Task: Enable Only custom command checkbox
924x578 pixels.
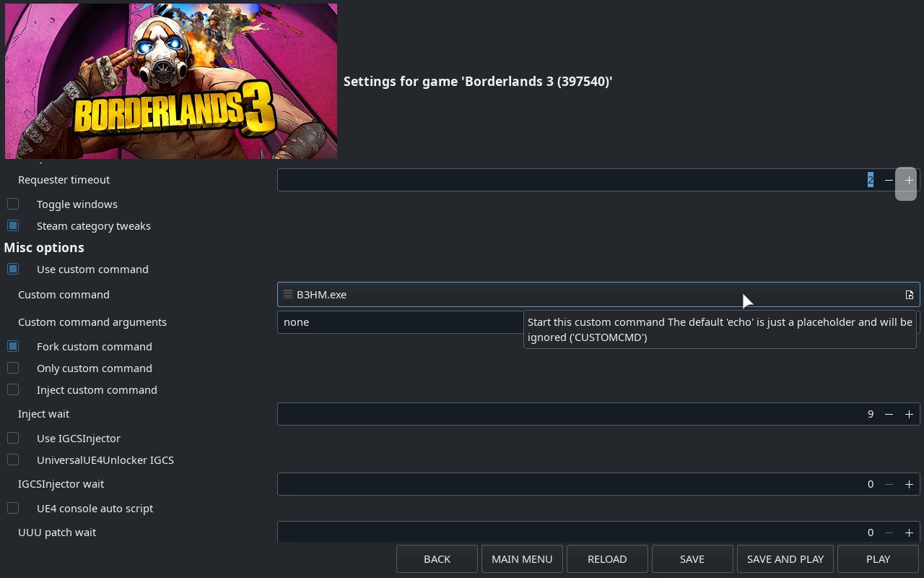Action: (13, 368)
